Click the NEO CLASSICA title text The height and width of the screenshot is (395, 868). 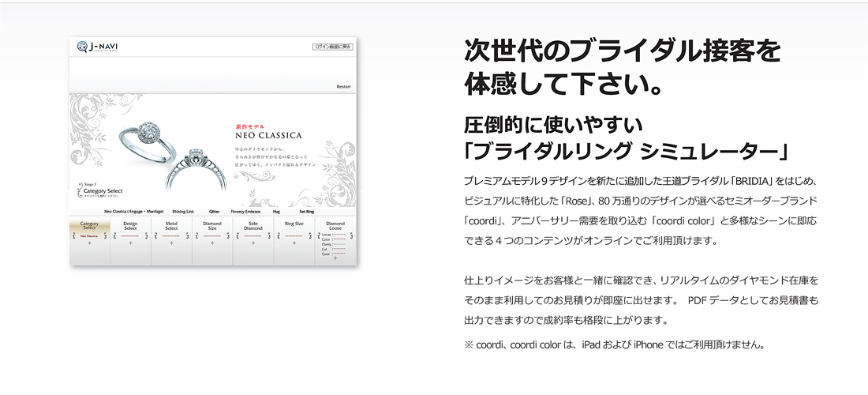[x=268, y=136]
